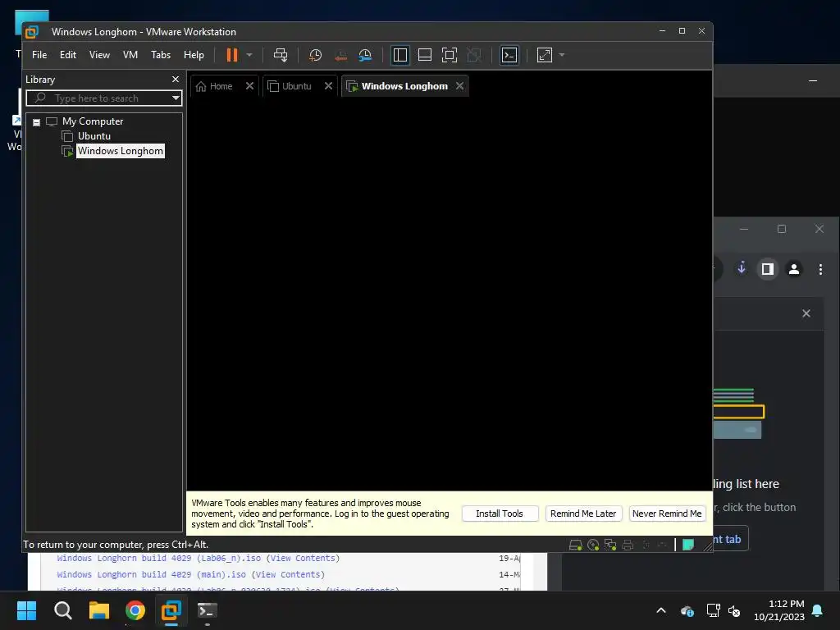Toggle the library sidebar view icon

pyautogui.click(x=399, y=55)
